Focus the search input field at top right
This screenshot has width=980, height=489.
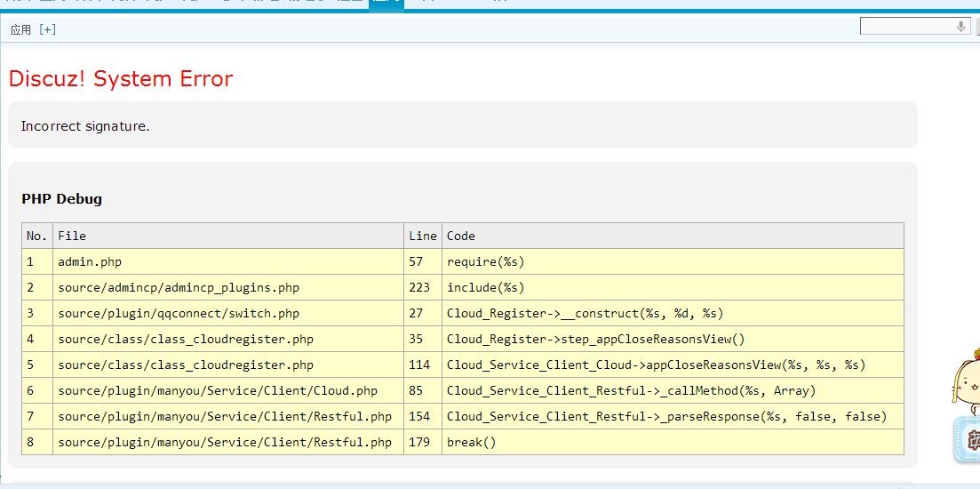(x=906, y=27)
